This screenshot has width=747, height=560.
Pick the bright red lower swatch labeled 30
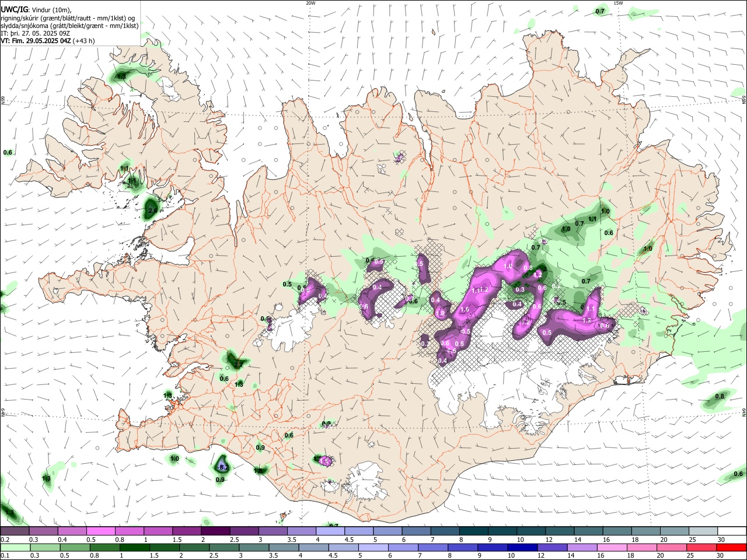[732, 547]
